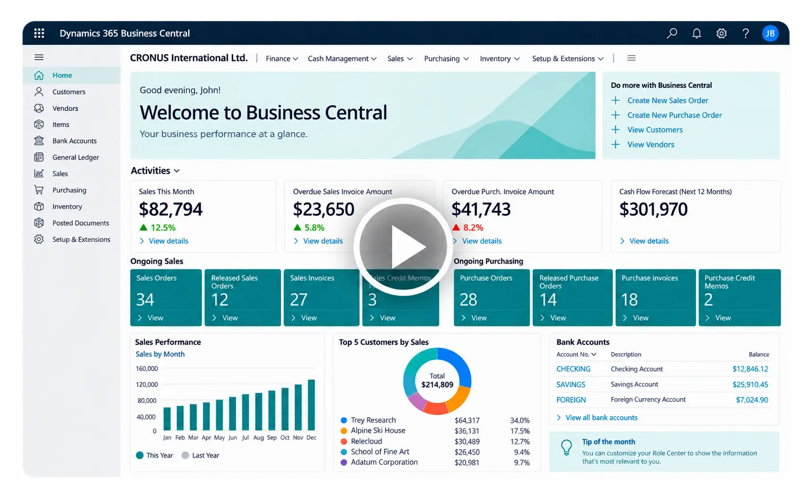The height and width of the screenshot is (504, 812).
Task: Click the Vendors icon in sidebar
Action: pos(39,108)
